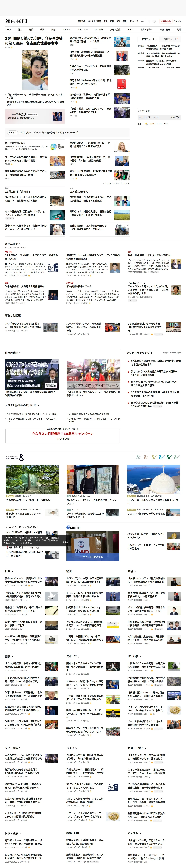186x868 pixels.
Task: Click the GLOBE+ logo
Action: point(74,527)
